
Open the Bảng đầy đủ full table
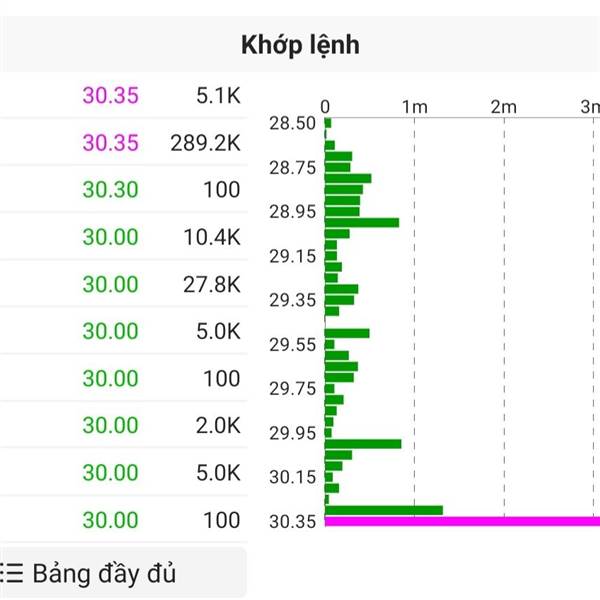104,574
